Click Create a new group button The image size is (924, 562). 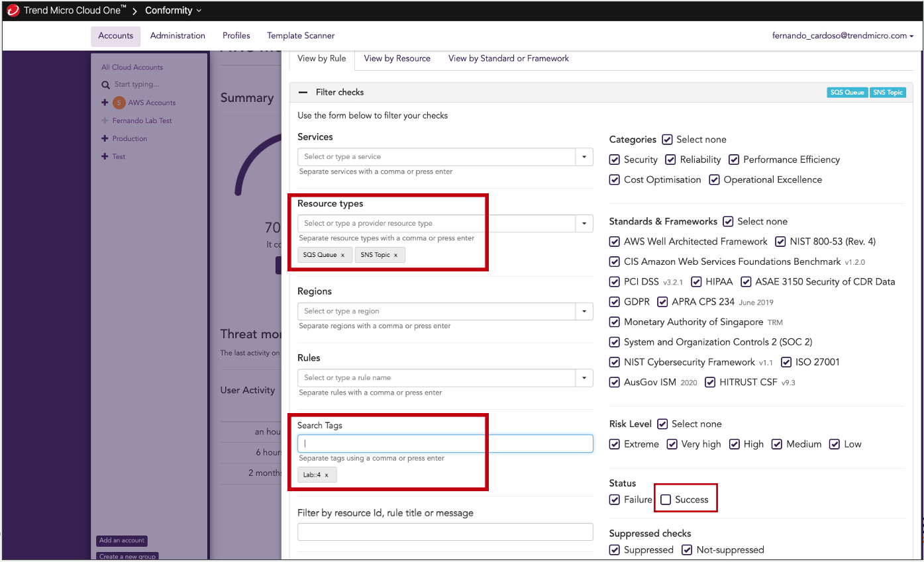pyautogui.click(x=127, y=557)
